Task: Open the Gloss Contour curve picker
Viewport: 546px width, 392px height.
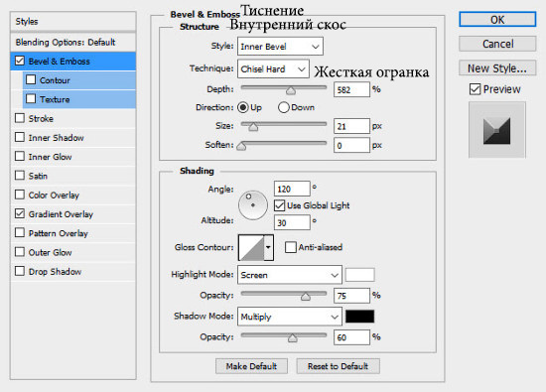Action: tap(251, 247)
